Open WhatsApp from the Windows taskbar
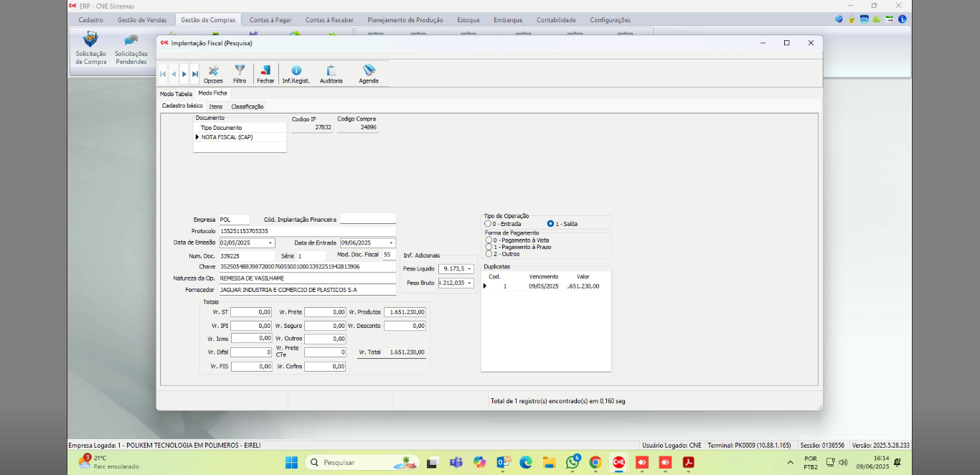The image size is (980, 475). (x=573, y=463)
